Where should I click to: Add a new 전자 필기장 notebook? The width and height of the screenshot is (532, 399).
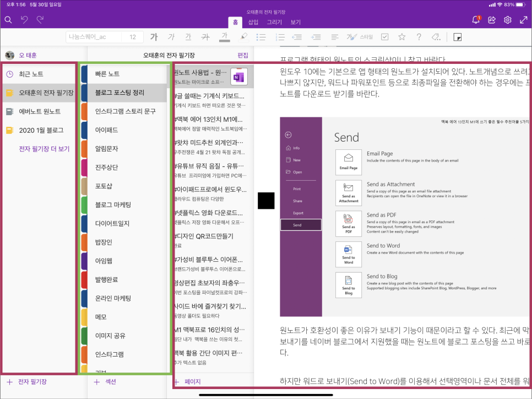27,382
